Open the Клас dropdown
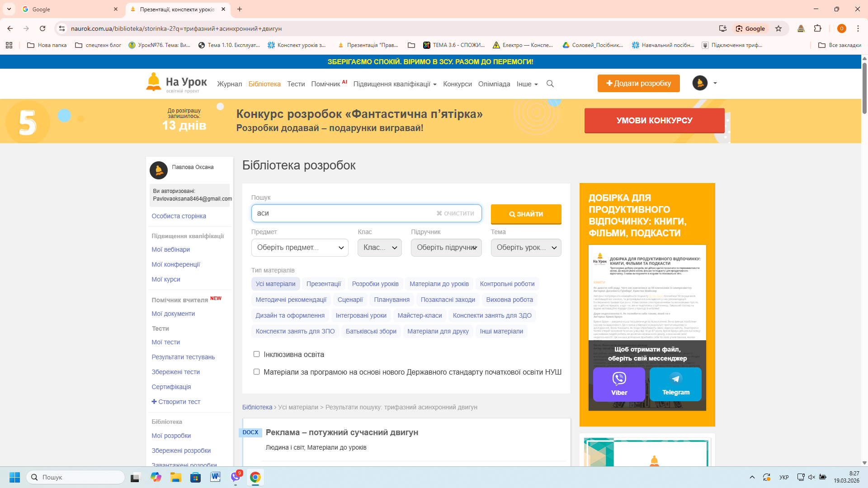This screenshot has height=488, width=868. pos(379,248)
